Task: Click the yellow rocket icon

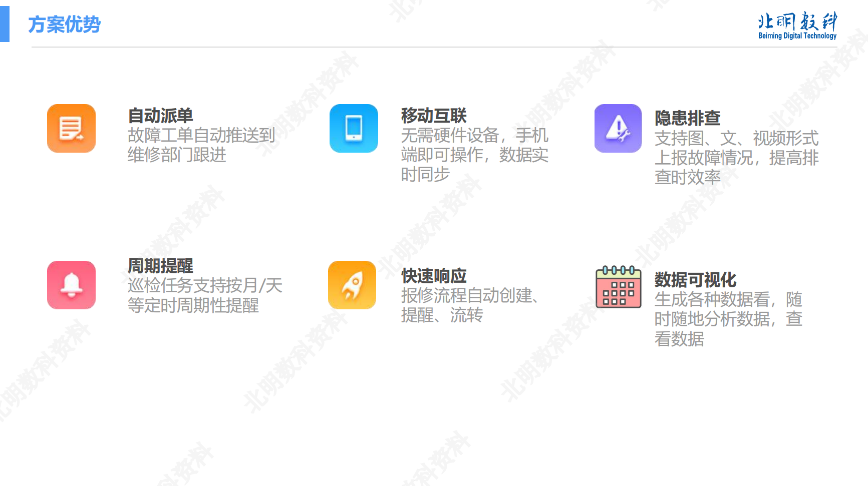Action: pos(352,285)
